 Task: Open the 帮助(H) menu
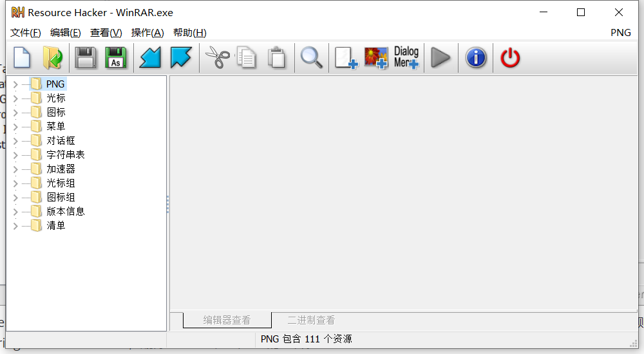click(x=190, y=32)
